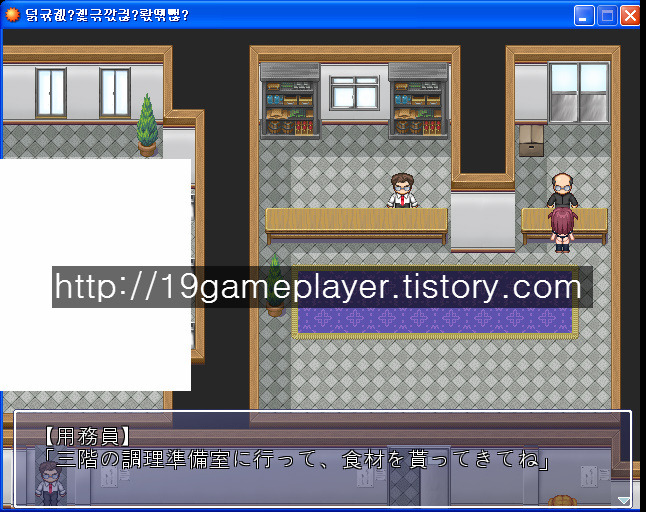Screen dimensions: 646x512
Task: Click the red-haired girl at the counter
Action: [562, 229]
